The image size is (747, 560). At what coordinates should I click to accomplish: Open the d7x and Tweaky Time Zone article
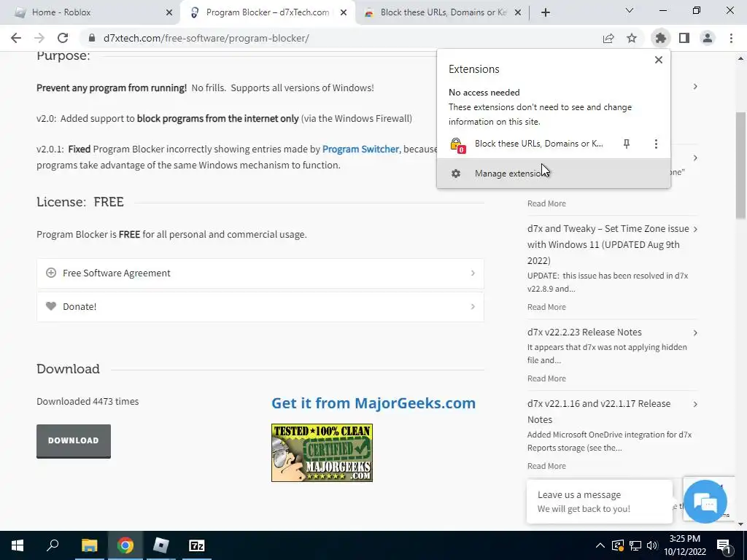(608, 244)
